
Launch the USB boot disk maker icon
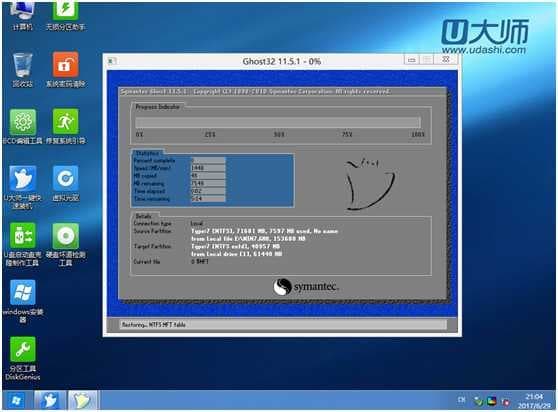[x=23, y=245]
